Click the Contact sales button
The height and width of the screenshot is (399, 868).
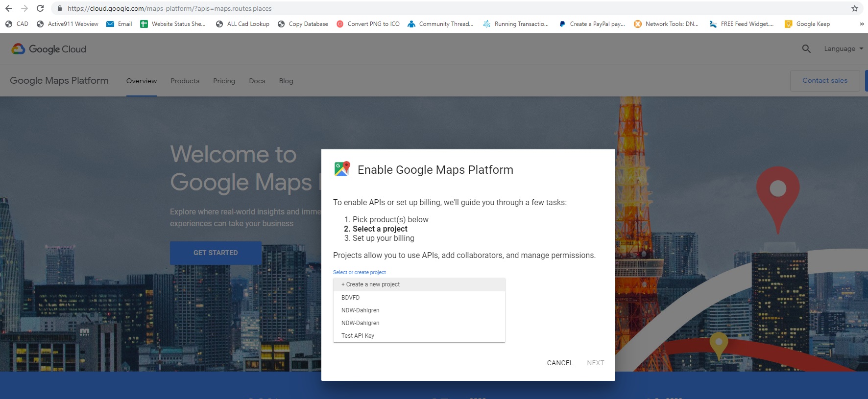(x=825, y=80)
